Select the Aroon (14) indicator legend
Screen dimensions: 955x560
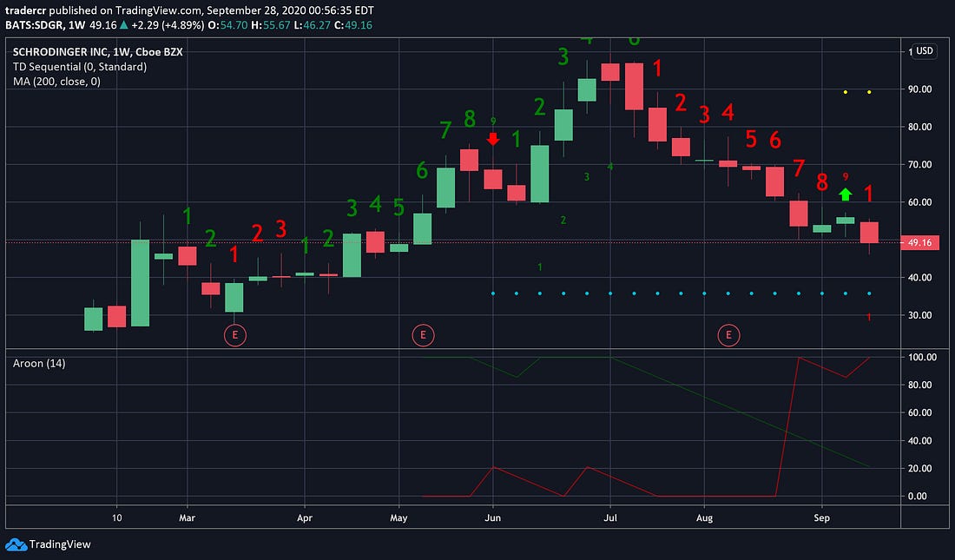tap(39, 363)
